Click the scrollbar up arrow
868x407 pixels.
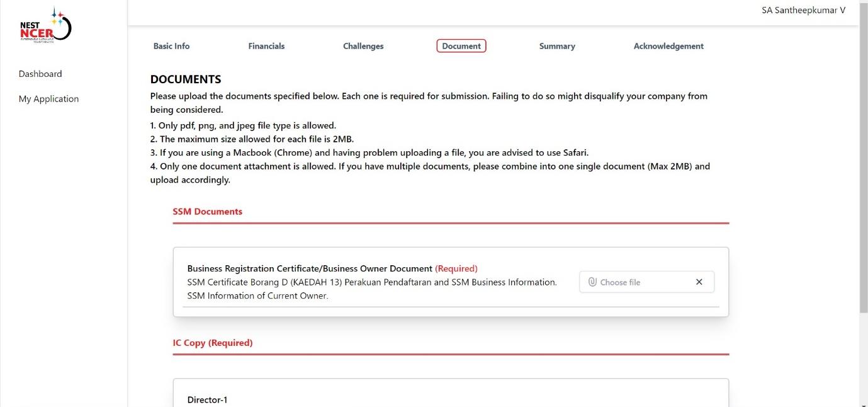click(x=863, y=4)
